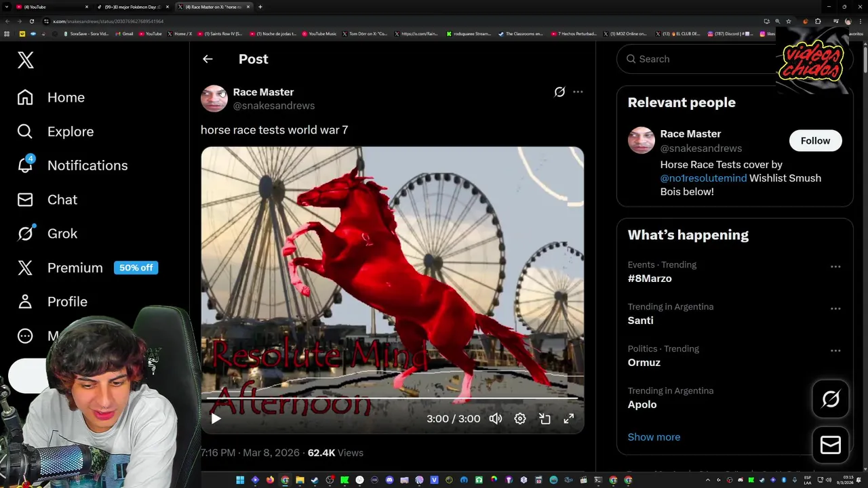868x488 pixels.
Task: Open the #8Marzo trend
Action: pos(650,279)
